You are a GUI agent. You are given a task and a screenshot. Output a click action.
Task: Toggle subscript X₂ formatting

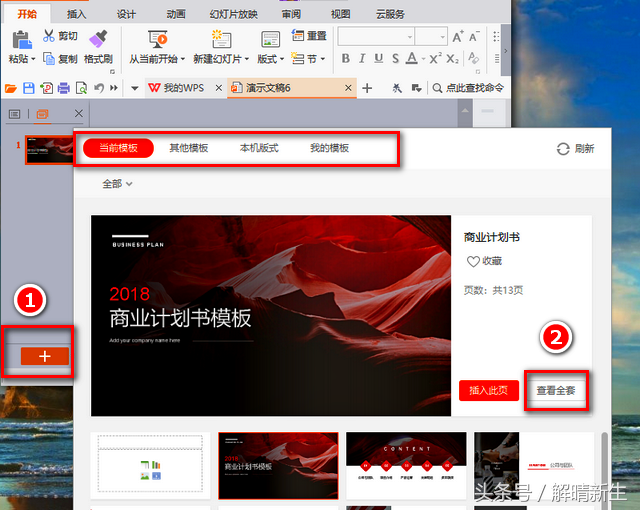click(x=452, y=58)
